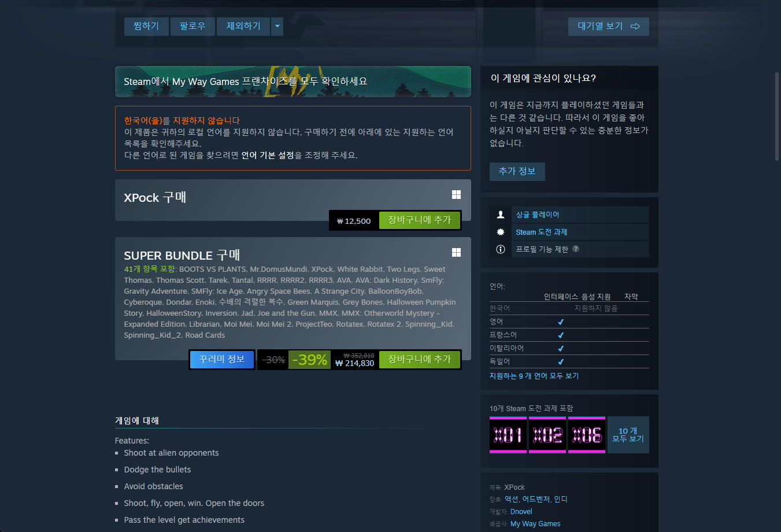Show all 9 supported languages link
This screenshot has height=532, width=781.
coord(534,376)
